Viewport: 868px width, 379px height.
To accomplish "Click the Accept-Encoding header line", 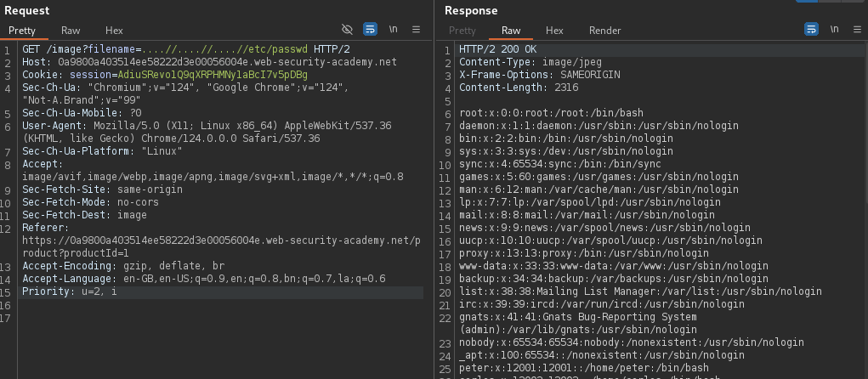I will (123, 266).
